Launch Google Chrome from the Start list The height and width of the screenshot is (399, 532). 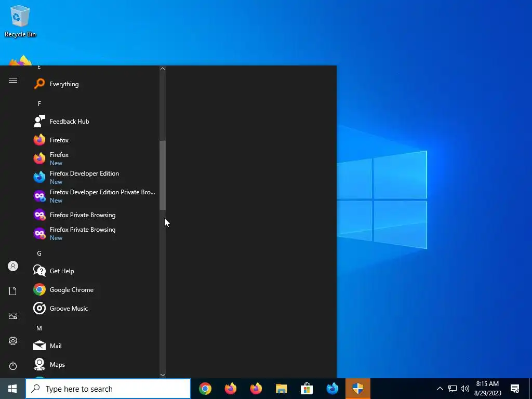(x=95, y=289)
